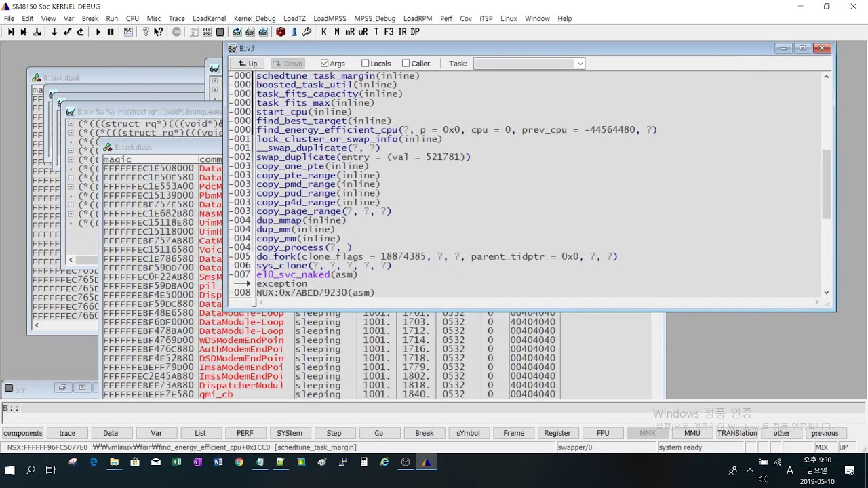Open the Linux menu
868x488 pixels.
click(x=509, y=18)
